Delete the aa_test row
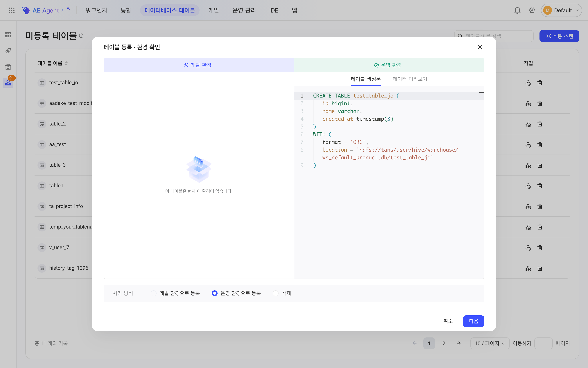 (540, 145)
